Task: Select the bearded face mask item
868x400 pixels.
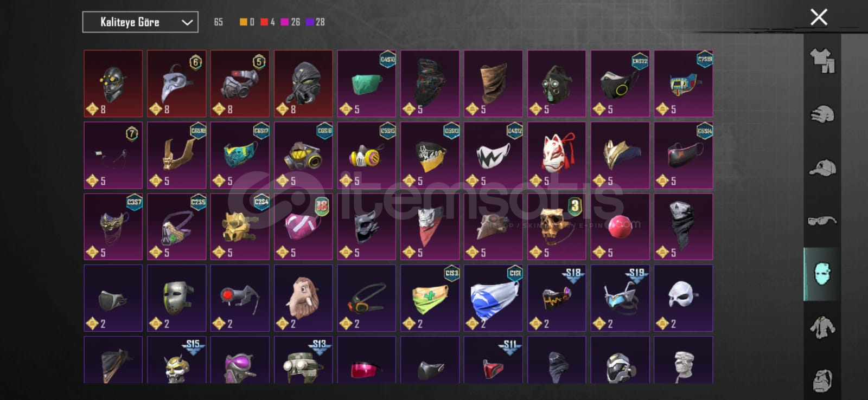Action: (x=303, y=298)
